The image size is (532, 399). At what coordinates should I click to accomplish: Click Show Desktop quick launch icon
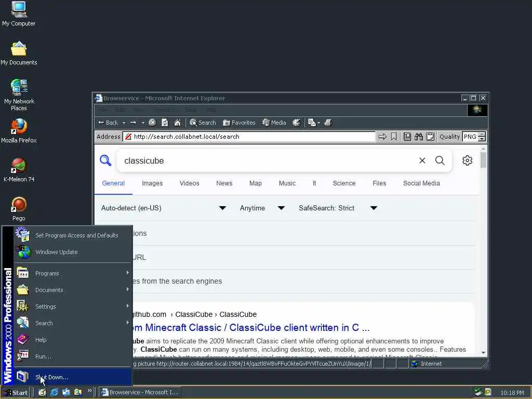pyautogui.click(x=42, y=392)
